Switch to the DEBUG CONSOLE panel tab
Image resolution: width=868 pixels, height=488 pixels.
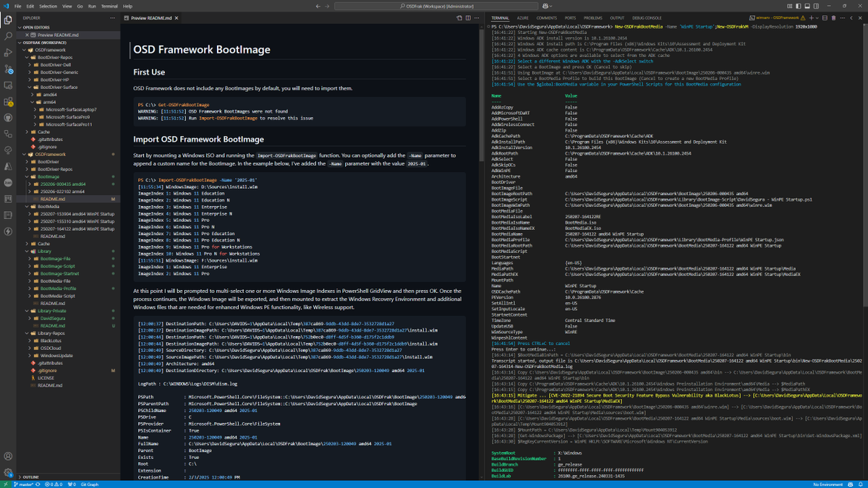[647, 17]
